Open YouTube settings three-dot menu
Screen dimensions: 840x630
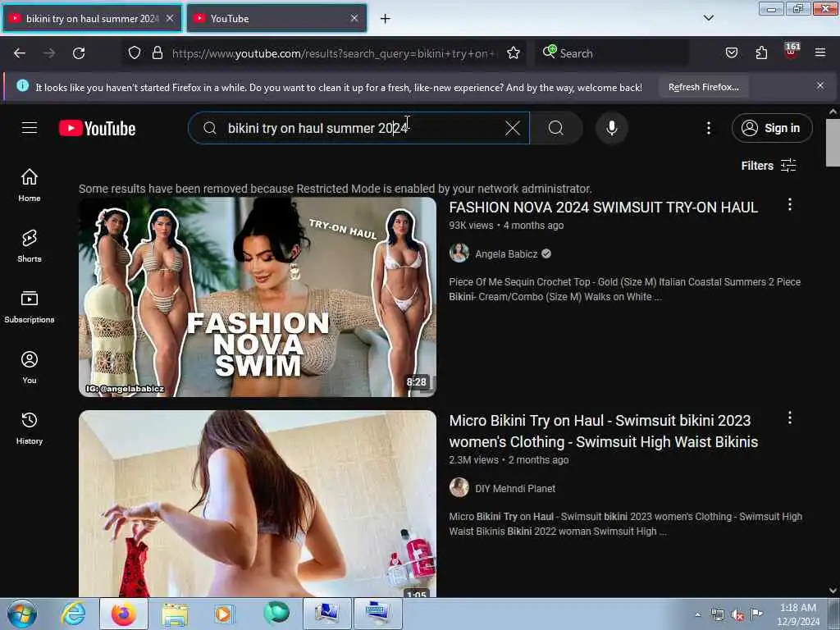tap(708, 128)
